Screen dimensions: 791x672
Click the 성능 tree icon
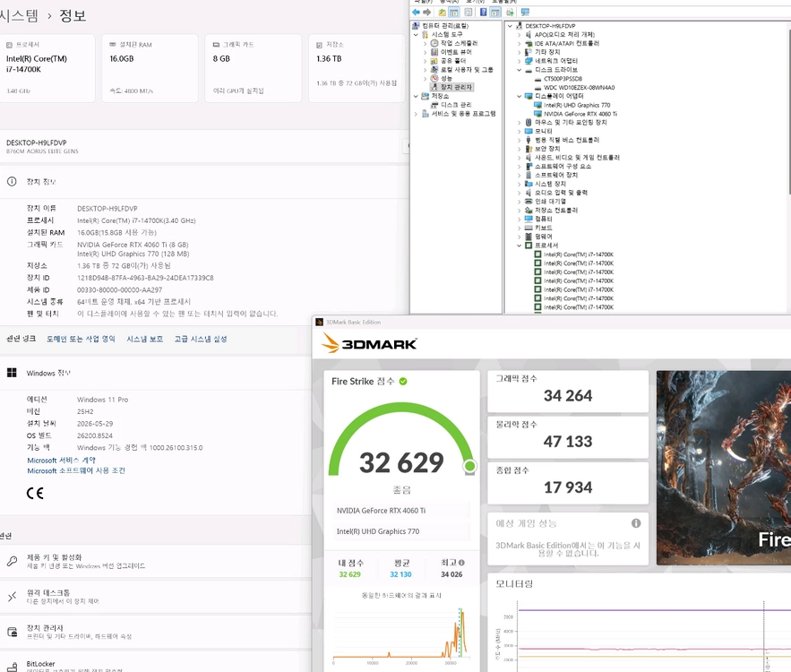pyautogui.click(x=434, y=78)
